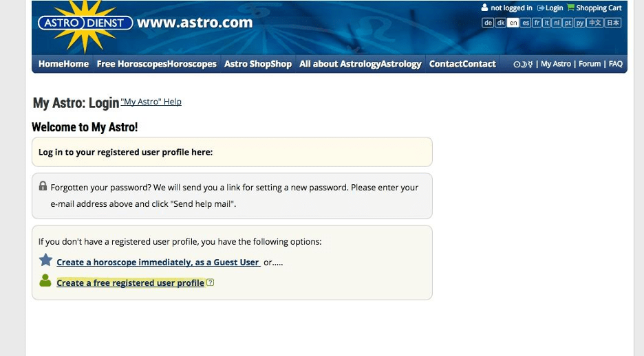Go to the Home menu item
This screenshot has height=356, width=644.
tap(63, 64)
